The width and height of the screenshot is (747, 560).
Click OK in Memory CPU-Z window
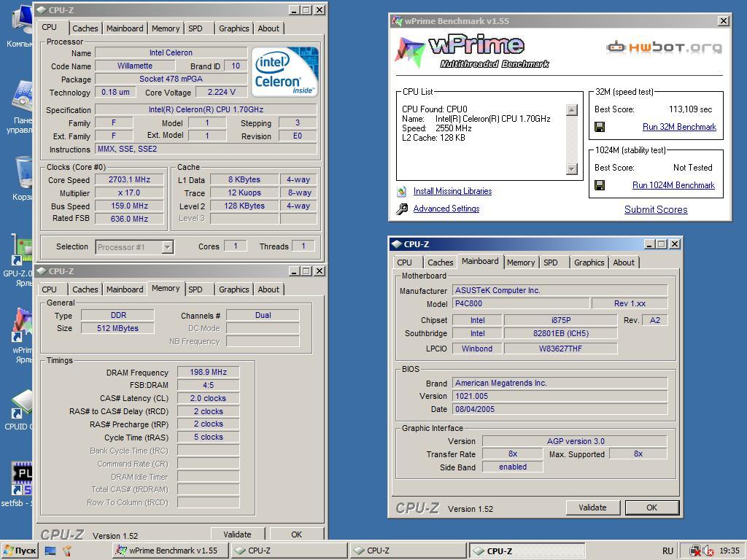[x=296, y=534]
